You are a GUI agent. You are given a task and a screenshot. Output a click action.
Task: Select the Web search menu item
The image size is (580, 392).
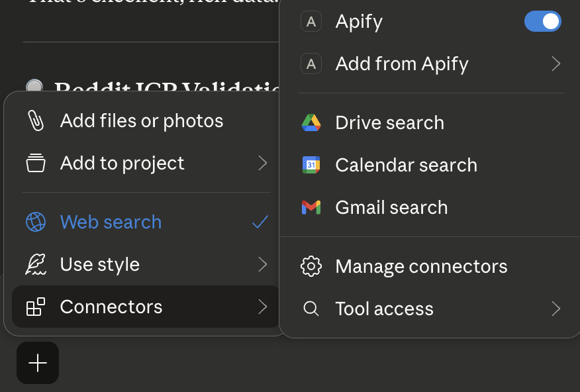coord(145,222)
